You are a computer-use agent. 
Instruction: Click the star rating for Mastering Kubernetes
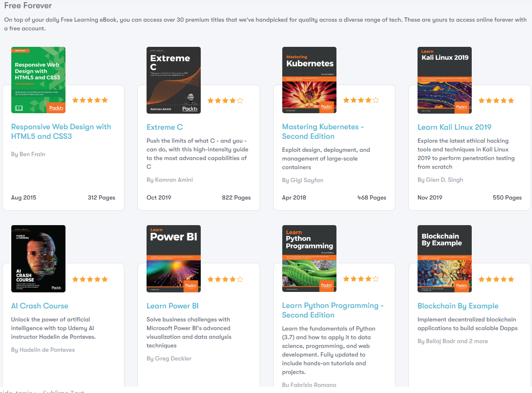pyautogui.click(x=361, y=100)
